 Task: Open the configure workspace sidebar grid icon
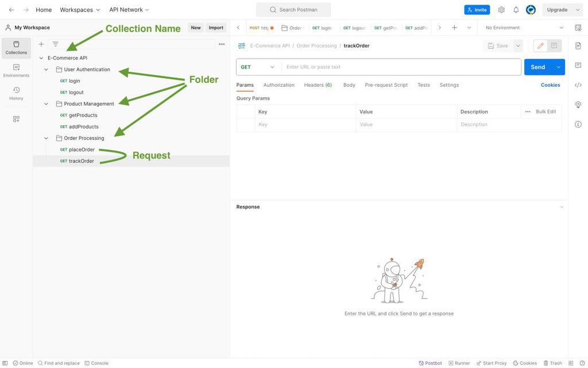pos(16,119)
